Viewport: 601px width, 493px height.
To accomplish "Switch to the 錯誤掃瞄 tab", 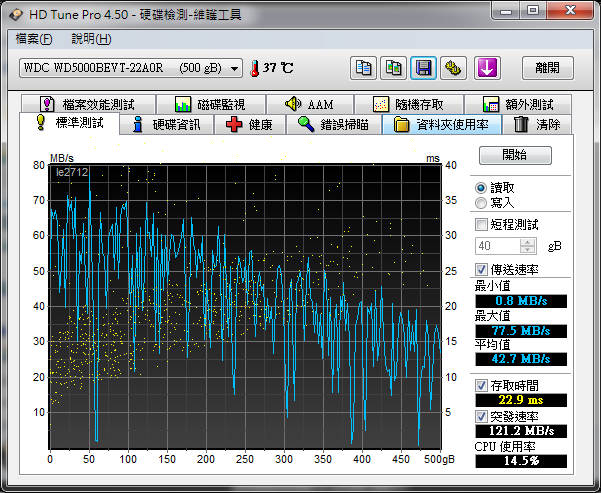I will coord(334,125).
